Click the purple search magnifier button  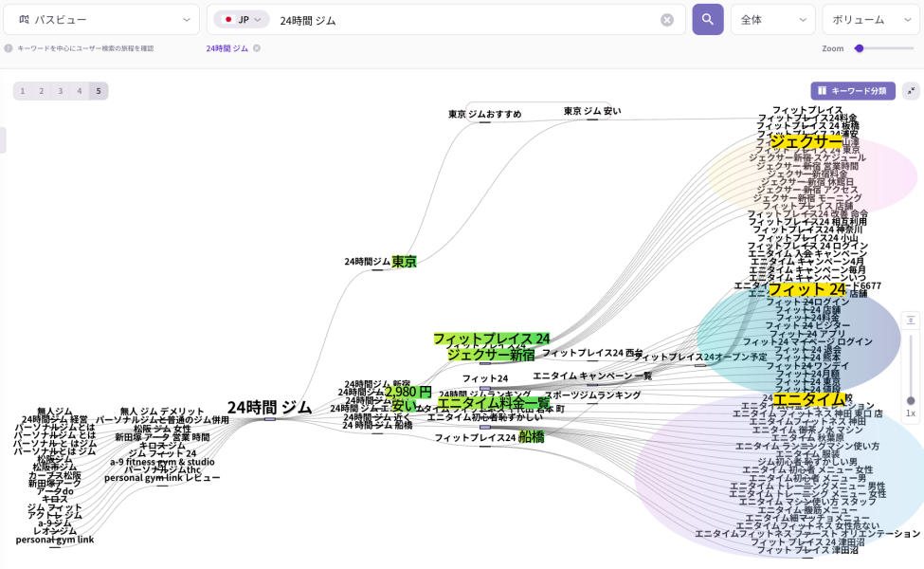pos(707,20)
